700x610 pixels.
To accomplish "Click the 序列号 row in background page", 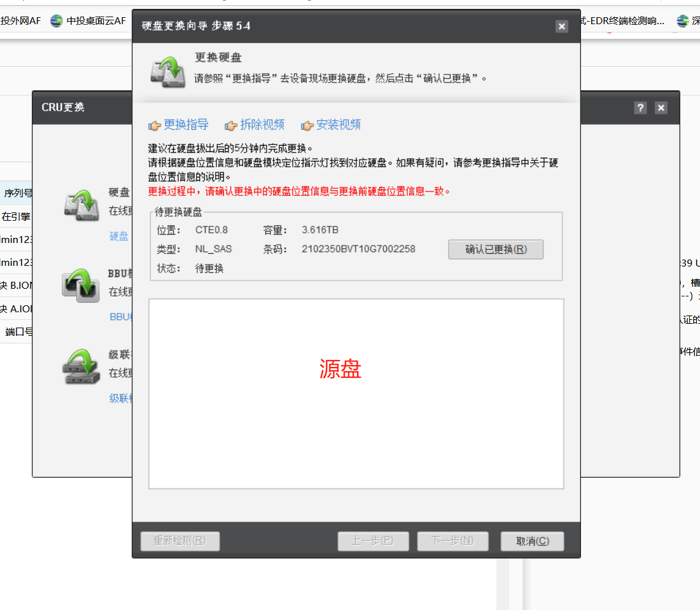I will pyautogui.click(x=16, y=193).
